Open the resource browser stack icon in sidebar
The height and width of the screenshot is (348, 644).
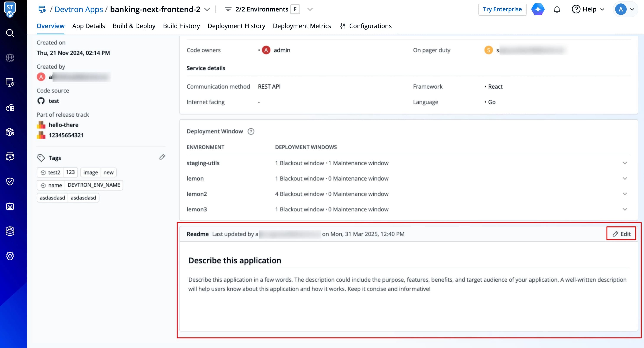click(10, 231)
